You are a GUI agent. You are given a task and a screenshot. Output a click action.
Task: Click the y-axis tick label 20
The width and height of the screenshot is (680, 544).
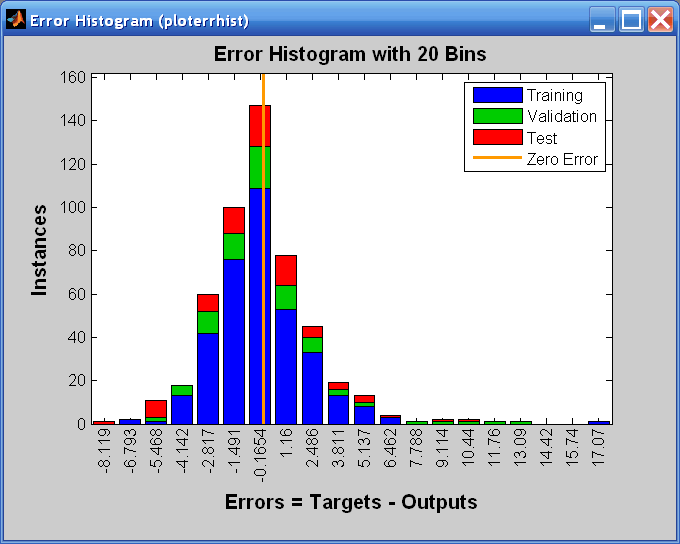pyautogui.click(x=77, y=380)
